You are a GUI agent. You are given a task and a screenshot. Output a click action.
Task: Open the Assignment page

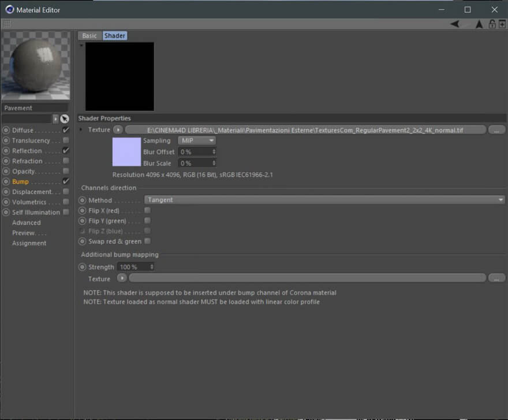[x=29, y=243]
